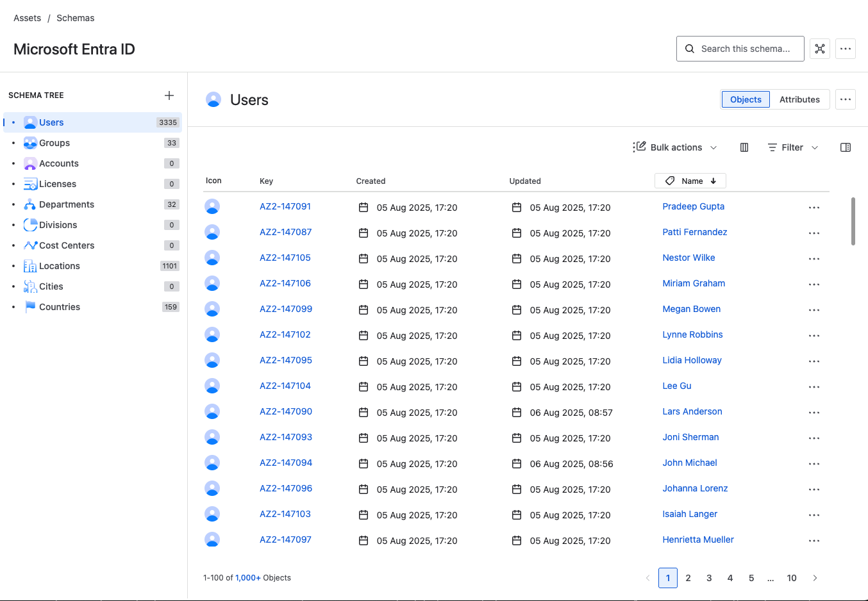Image resolution: width=868 pixels, height=601 pixels.
Task: Select Countries in the schema tree
Action: tap(93, 307)
